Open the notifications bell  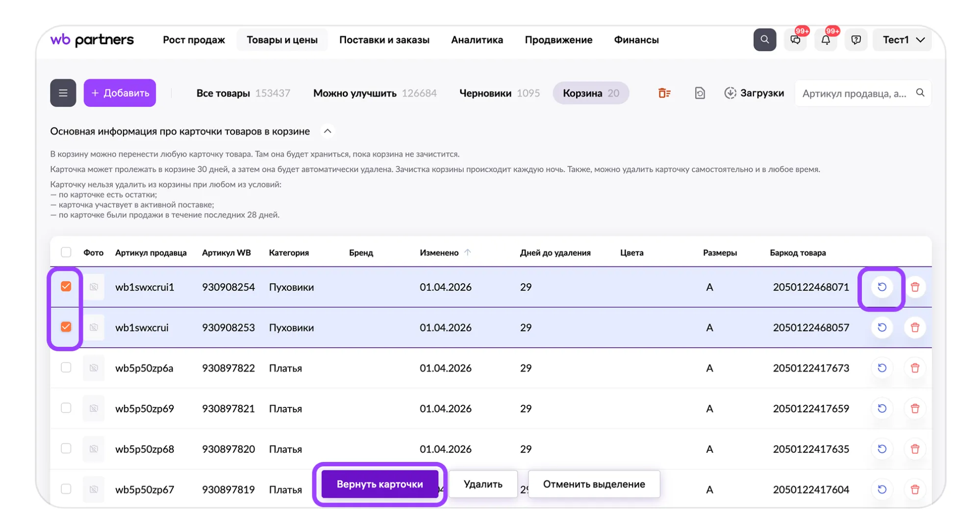coord(826,40)
